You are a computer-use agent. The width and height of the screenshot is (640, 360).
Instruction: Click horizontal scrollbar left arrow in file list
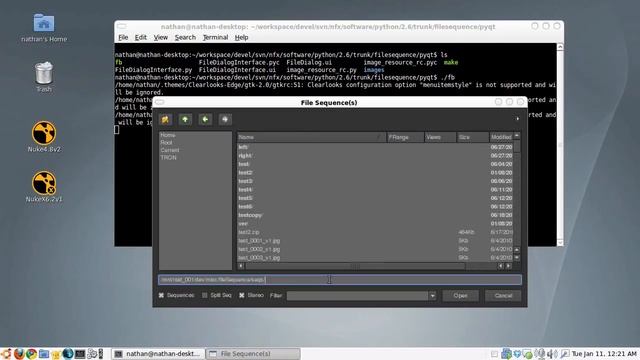(241, 266)
